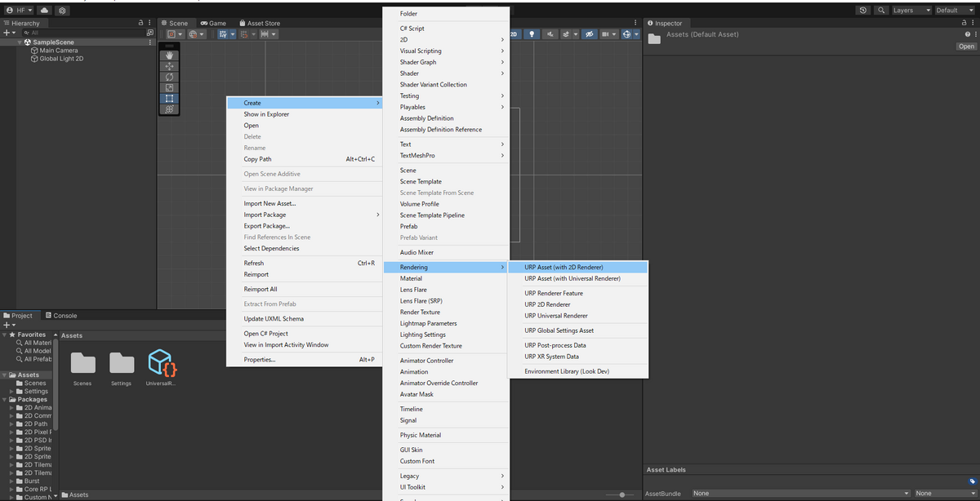The width and height of the screenshot is (980, 501).
Task: Toggle scene lighting bulb button
Action: (x=532, y=34)
